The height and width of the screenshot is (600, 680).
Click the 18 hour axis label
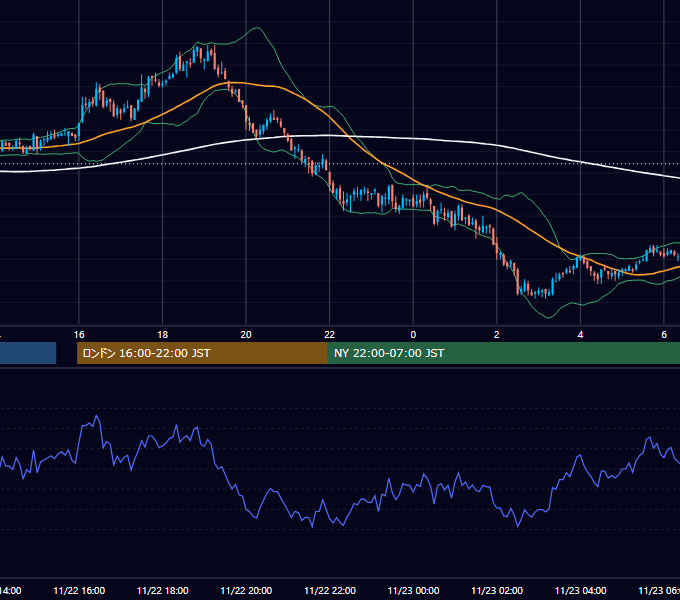pos(163,335)
